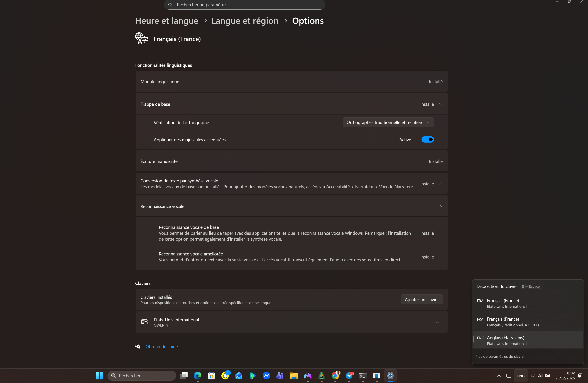The width and height of the screenshot is (588, 383).
Task: Open Task View from the taskbar
Action: (184, 376)
